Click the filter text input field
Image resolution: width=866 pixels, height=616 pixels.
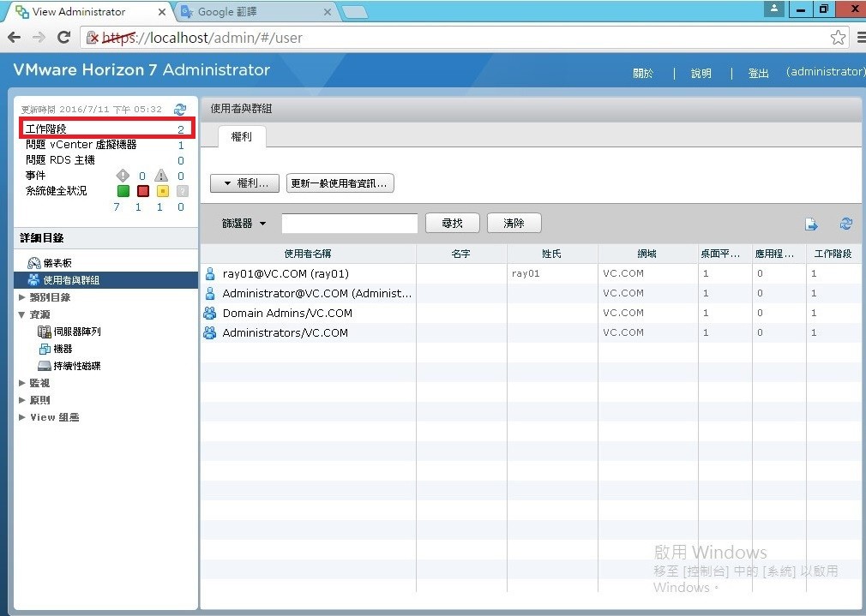coord(350,223)
